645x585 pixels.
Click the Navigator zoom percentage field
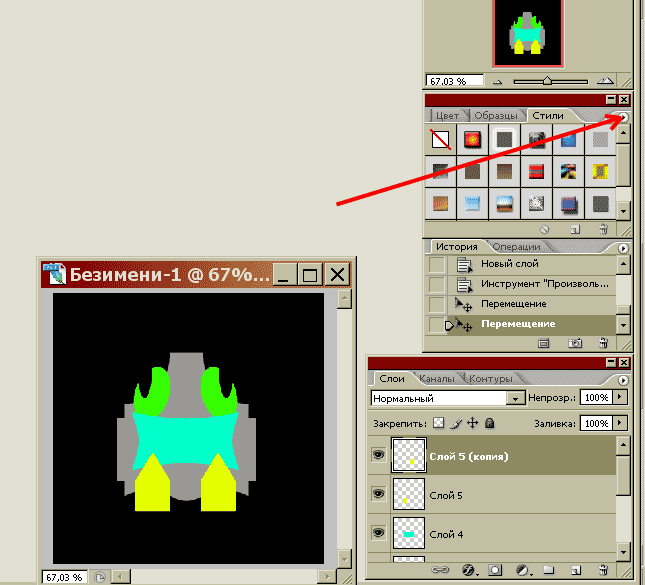tap(454, 81)
